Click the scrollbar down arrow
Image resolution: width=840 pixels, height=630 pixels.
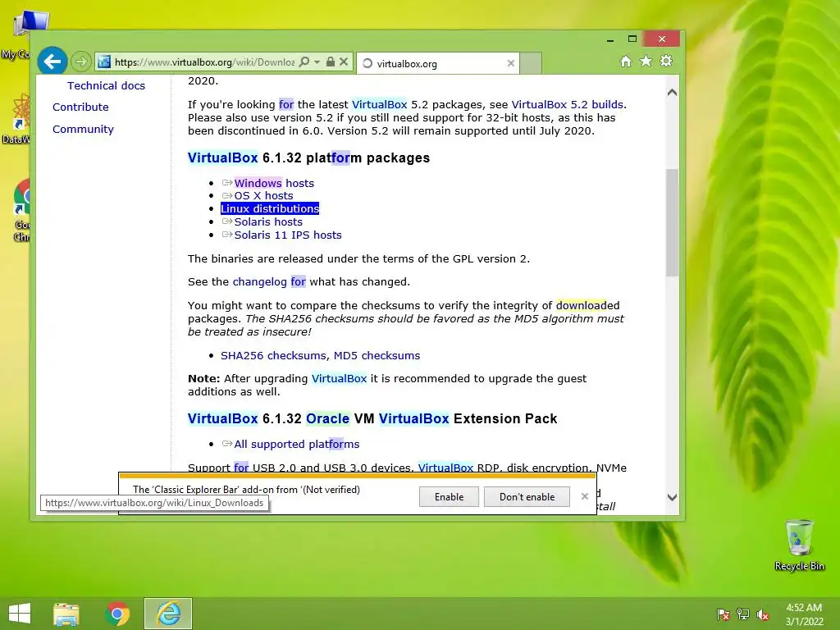click(x=673, y=497)
